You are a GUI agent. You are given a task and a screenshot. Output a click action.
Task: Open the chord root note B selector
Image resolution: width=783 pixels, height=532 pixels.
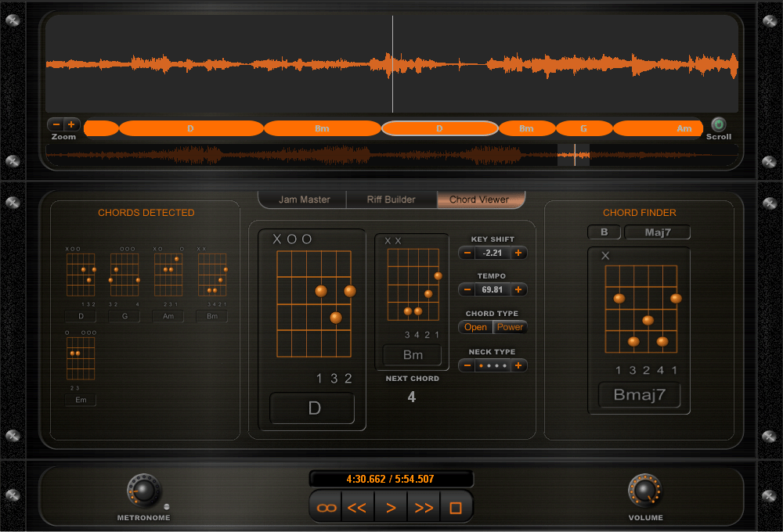[x=604, y=232]
